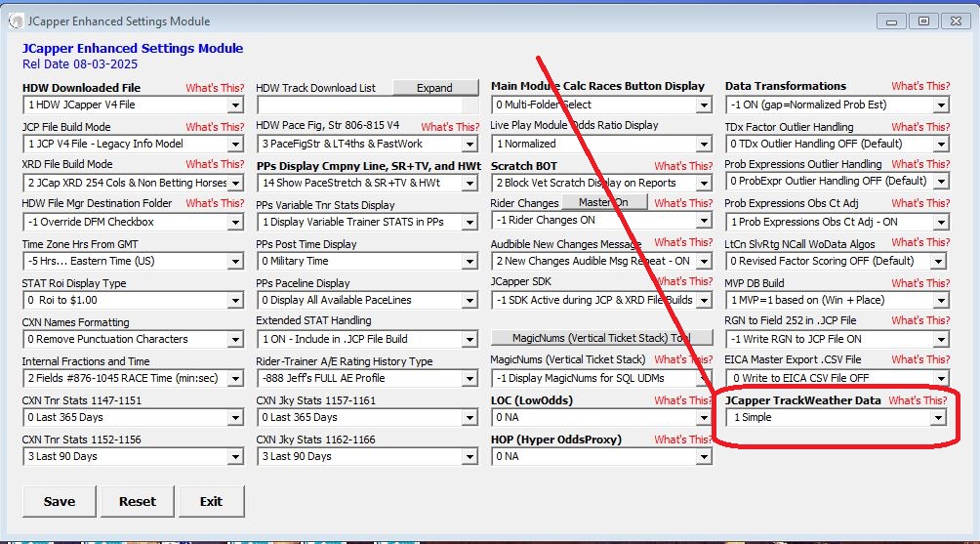Click What's This? for Data Transformations

click(920, 86)
